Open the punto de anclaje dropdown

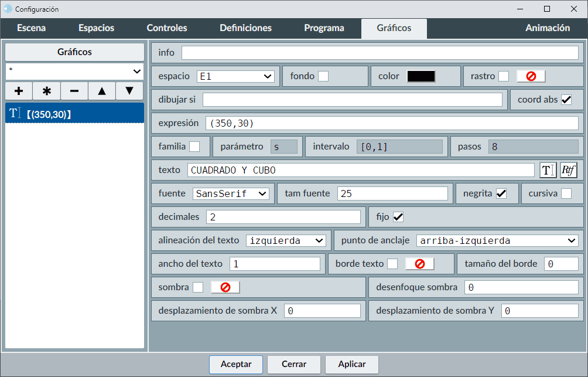(x=497, y=240)
